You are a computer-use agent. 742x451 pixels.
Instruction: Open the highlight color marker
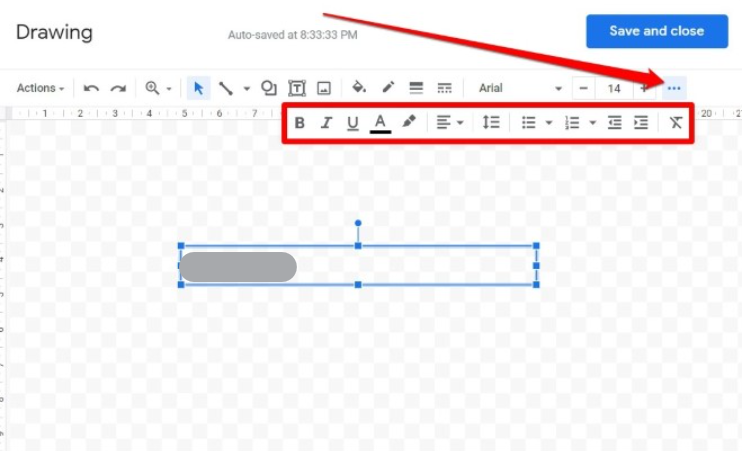pos(409,122)
